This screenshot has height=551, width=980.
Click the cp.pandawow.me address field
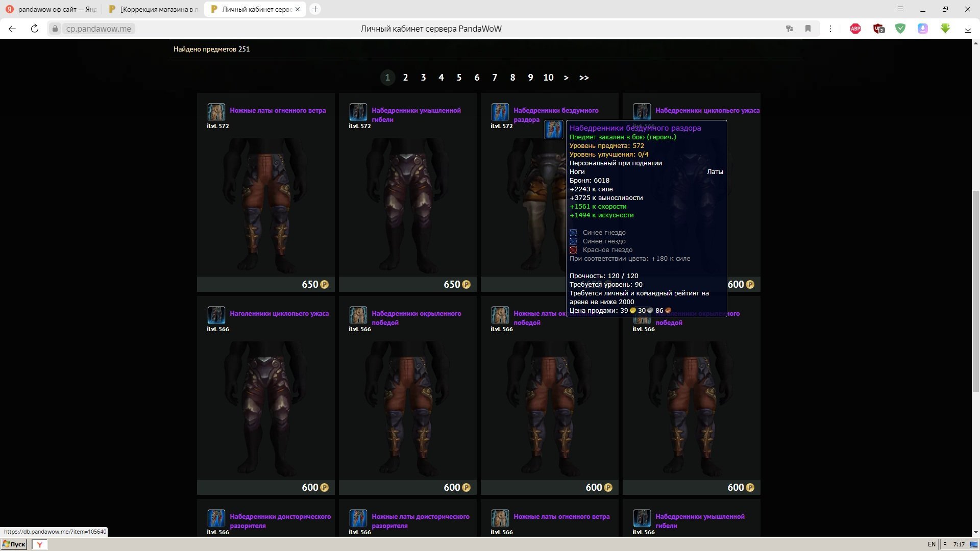(99, 29)
